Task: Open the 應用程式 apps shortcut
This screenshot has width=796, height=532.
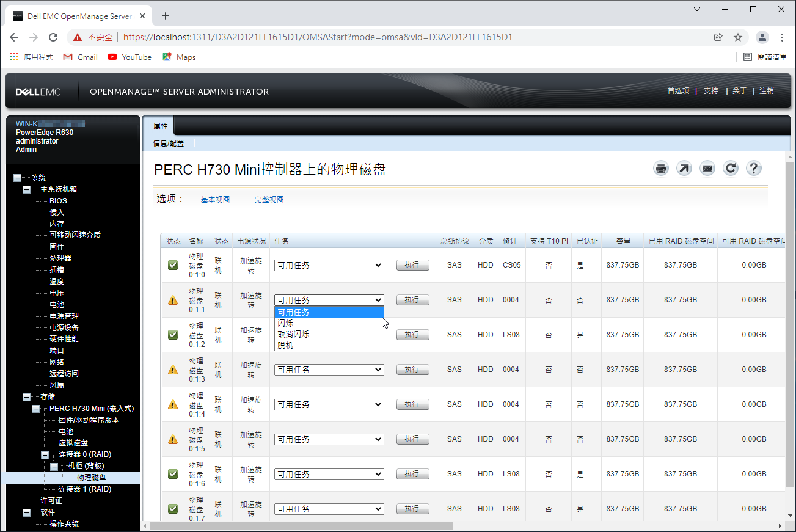Action: pyautogui.click(x=31, y=57)
